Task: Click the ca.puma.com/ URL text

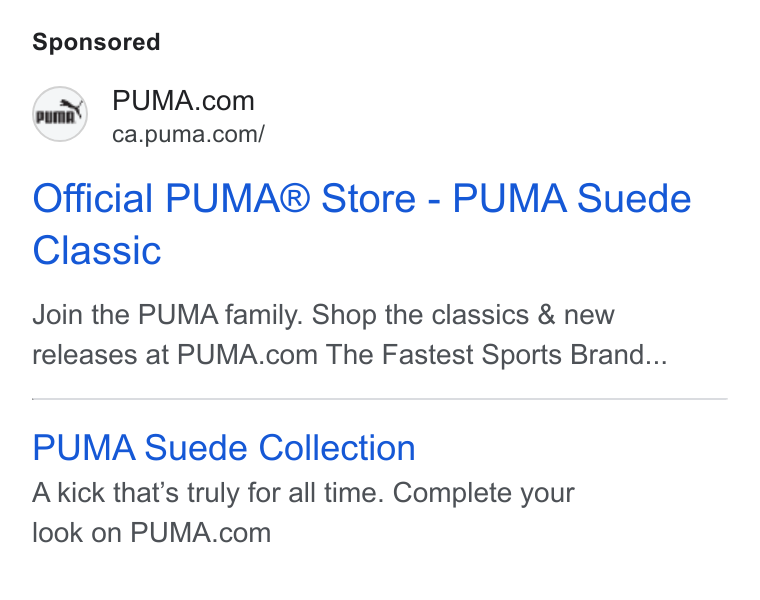Action: click(x=188, y=134)
